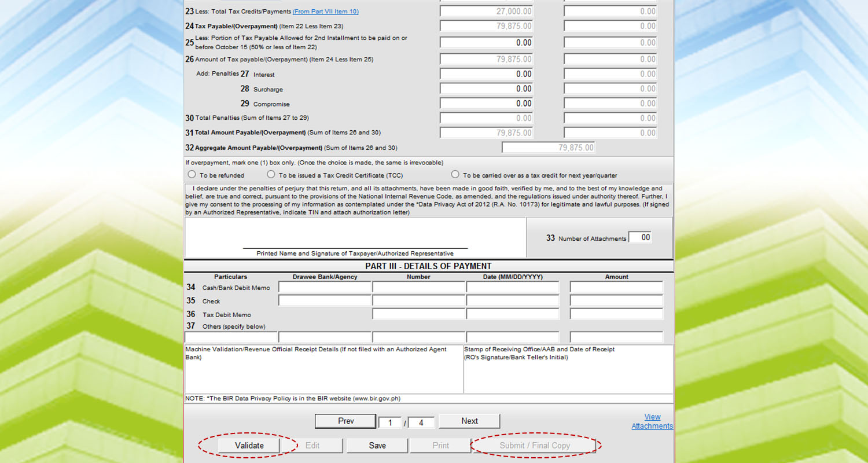
Task: Click the Edit button
Action: click(x=312, y=446)
